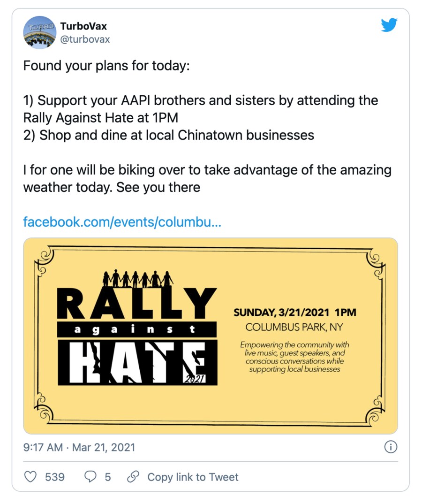422x504 pixels.
Task: Click the reply speech bubble icon
Action: click(x=90, y=477)
